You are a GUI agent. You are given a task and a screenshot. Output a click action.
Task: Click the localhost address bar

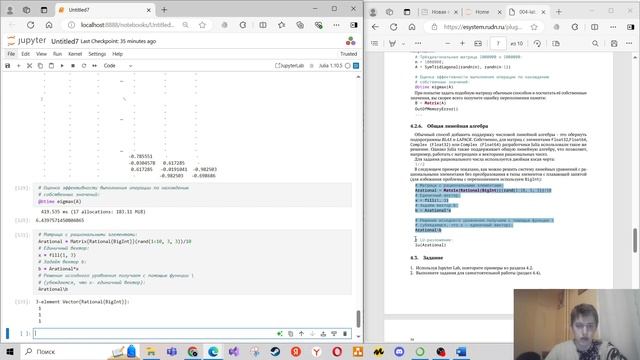(127, 25)
